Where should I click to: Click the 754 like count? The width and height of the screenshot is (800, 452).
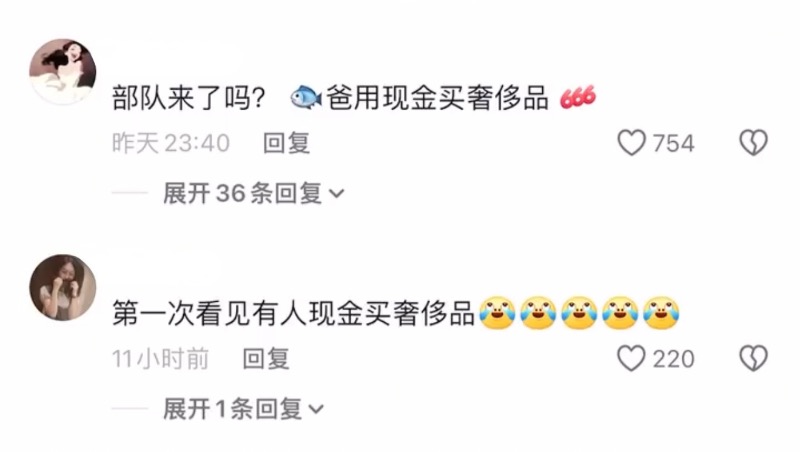[673, 143]
